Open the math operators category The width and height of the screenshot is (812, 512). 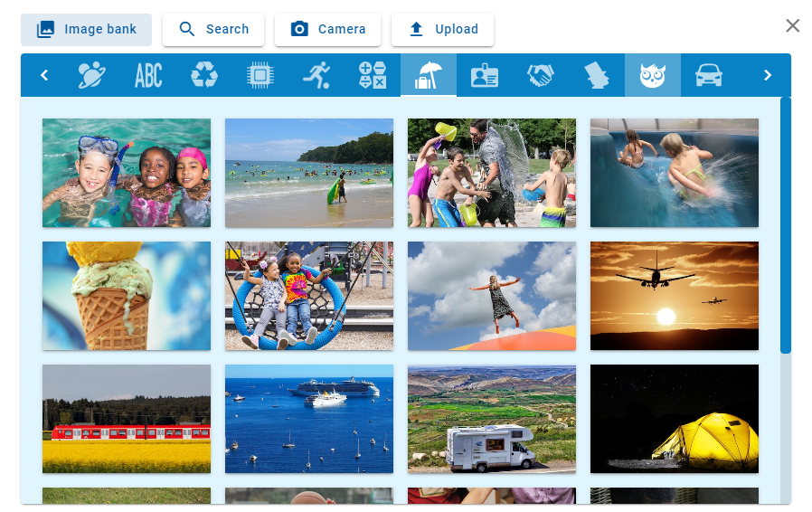tap(373, 75)
